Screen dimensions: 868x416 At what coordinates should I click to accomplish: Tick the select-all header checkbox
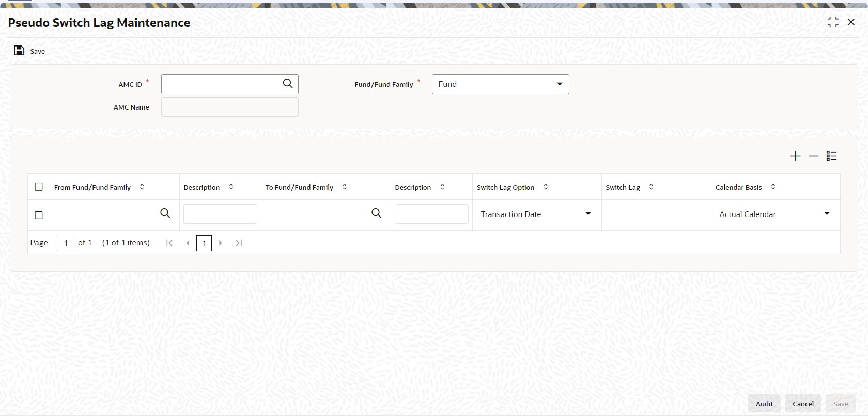click(39, 187)
